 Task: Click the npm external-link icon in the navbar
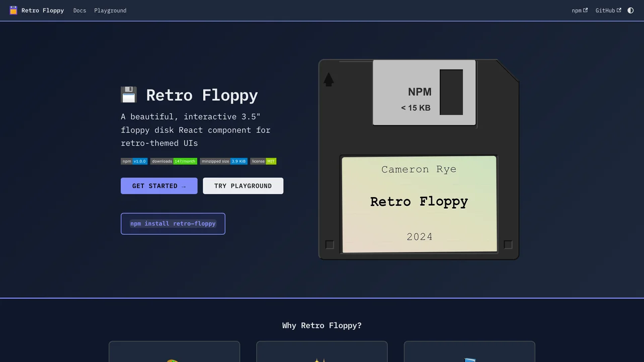pos(585,10)
